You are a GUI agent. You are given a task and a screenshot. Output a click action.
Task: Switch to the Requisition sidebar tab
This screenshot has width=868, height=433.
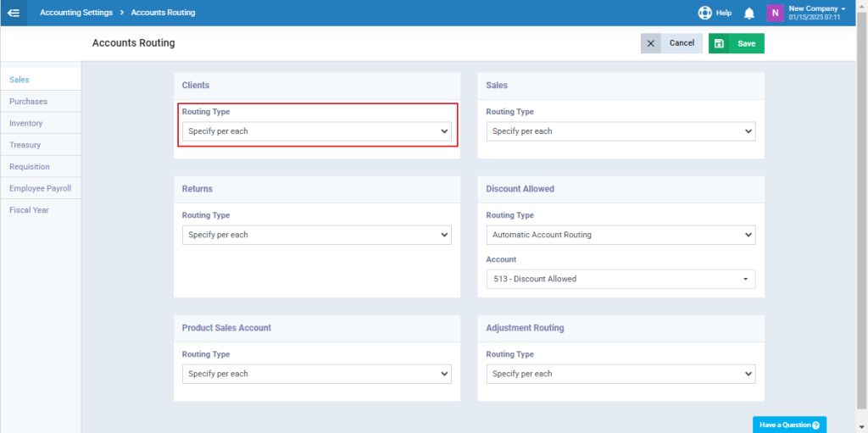coord(41,167)
